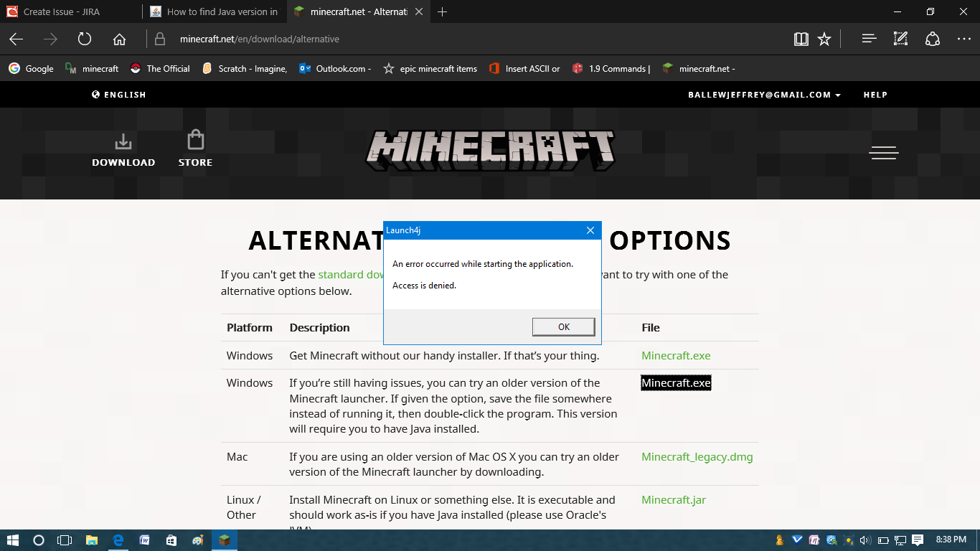Open the Share button in Edge toolbar

coord(932,39)
